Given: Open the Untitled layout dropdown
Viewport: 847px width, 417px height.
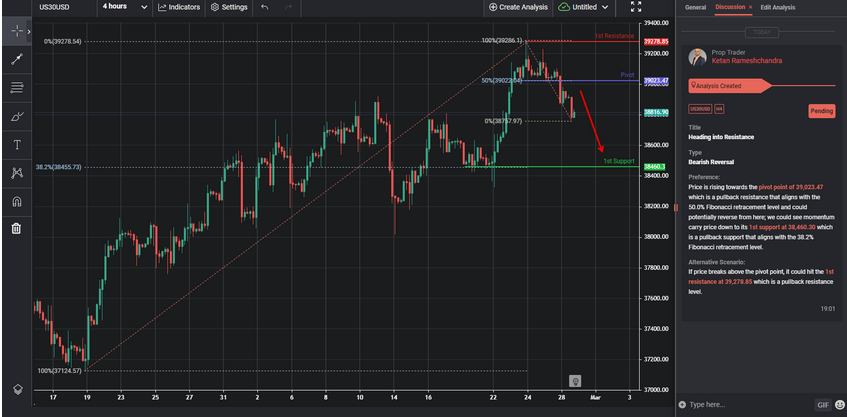Looking at the screenshot, I should pos(583,7).
